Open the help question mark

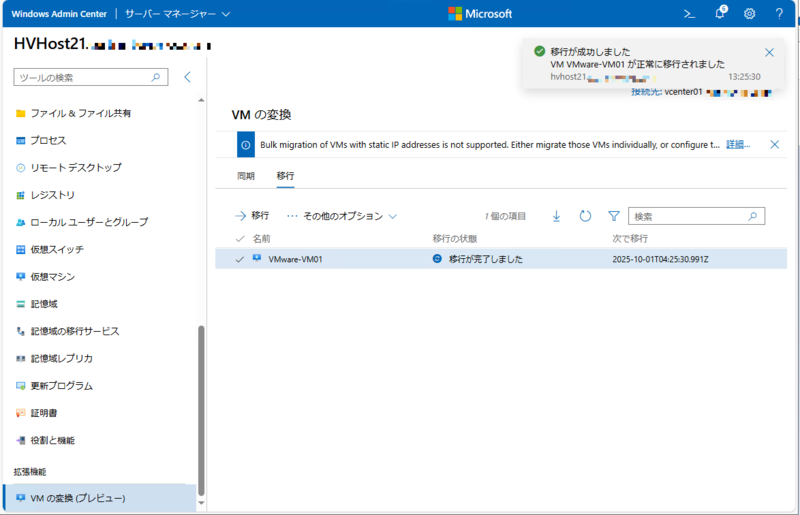779,14
